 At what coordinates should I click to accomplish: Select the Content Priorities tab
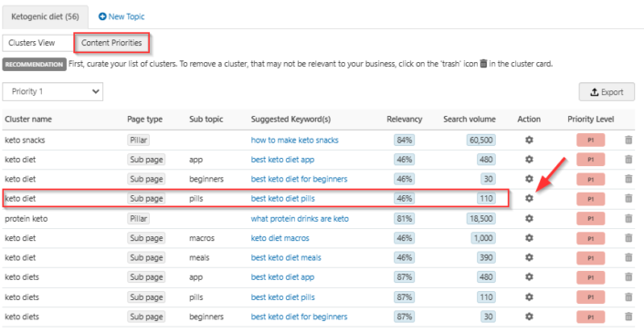111,43
